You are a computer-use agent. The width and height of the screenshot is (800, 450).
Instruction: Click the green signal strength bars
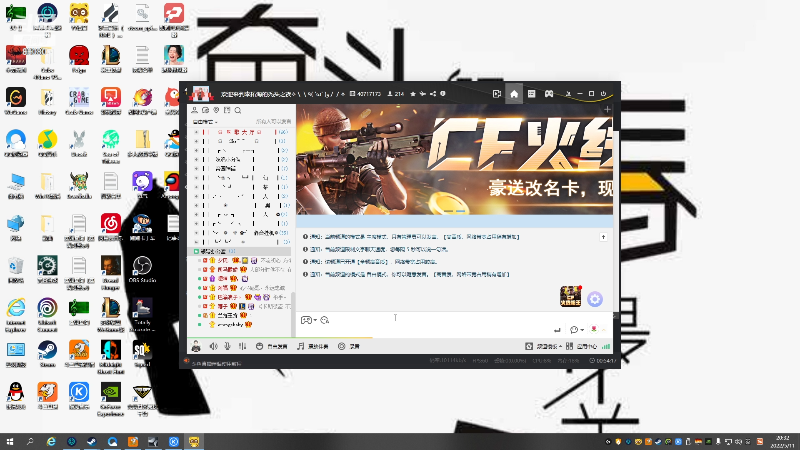[x=606, y=346]
